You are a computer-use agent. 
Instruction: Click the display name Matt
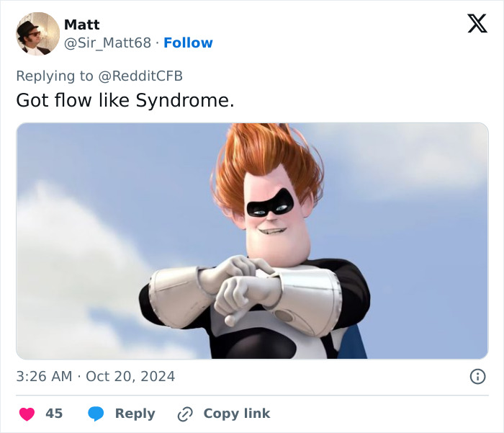[82, 25]
